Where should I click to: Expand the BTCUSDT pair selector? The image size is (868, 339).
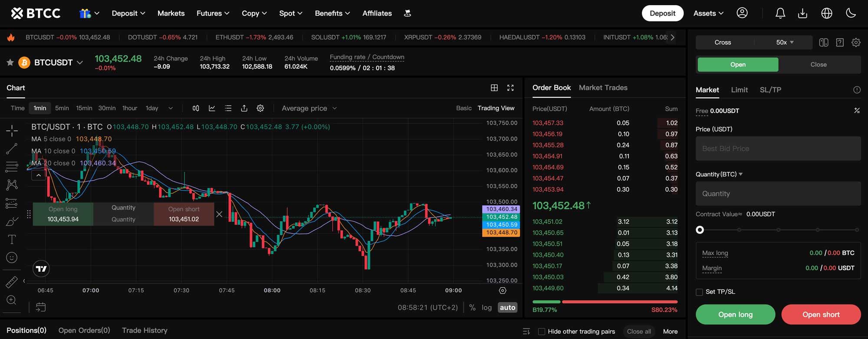click(80, 63)
